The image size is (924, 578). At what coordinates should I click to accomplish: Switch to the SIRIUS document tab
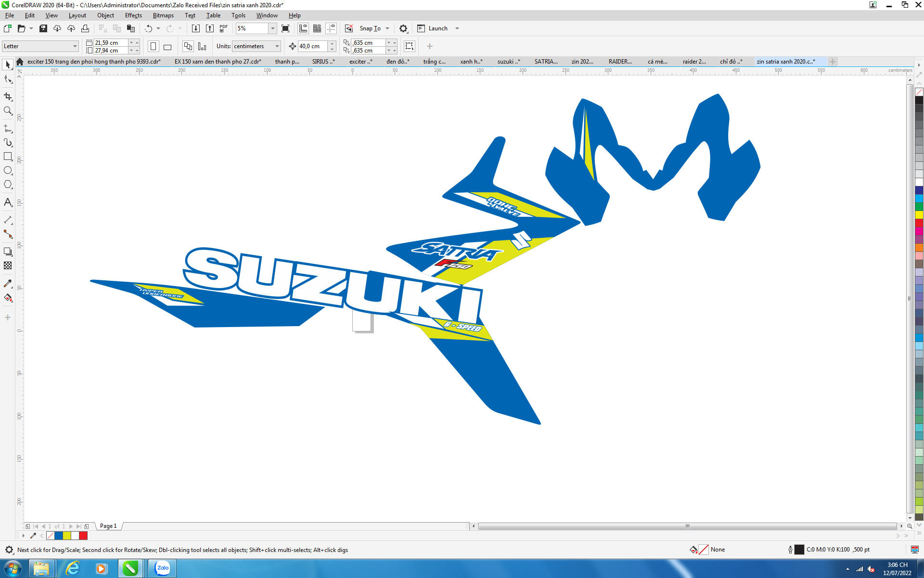pos(323,62)
